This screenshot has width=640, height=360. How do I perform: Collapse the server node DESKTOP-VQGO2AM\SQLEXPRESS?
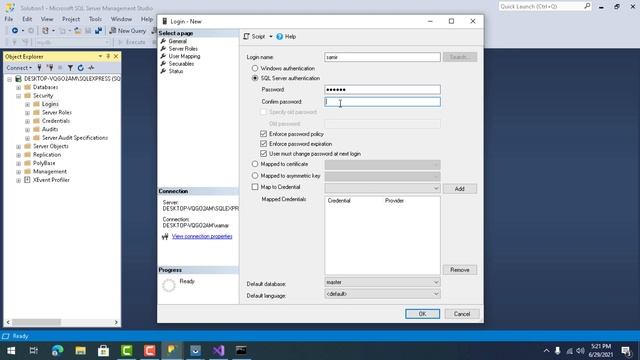pos(9,79)
